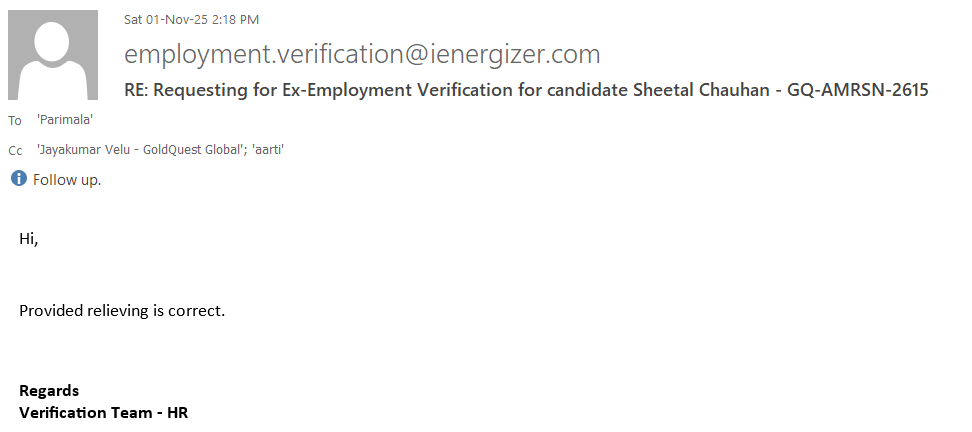Click the sentence 'Provided relieving is correct.'
The height and width of the screenshot is (432, 972).
(x=122, y=310)
